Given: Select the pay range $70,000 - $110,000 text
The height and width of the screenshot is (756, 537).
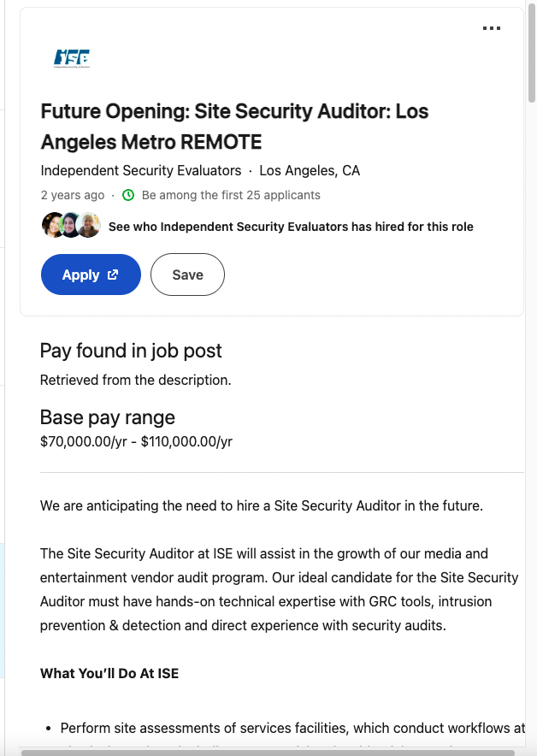Looking at the screenshot, I should [x=137, y=441].
